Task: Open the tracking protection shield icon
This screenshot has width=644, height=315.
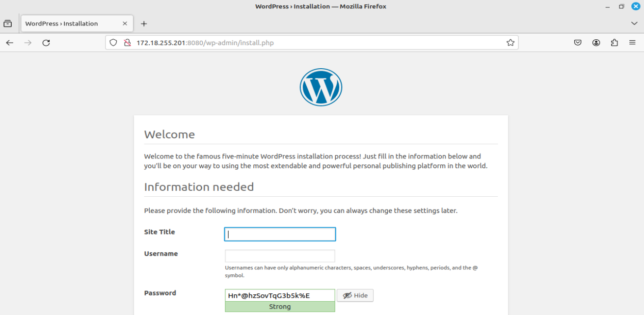Action: 113,43
